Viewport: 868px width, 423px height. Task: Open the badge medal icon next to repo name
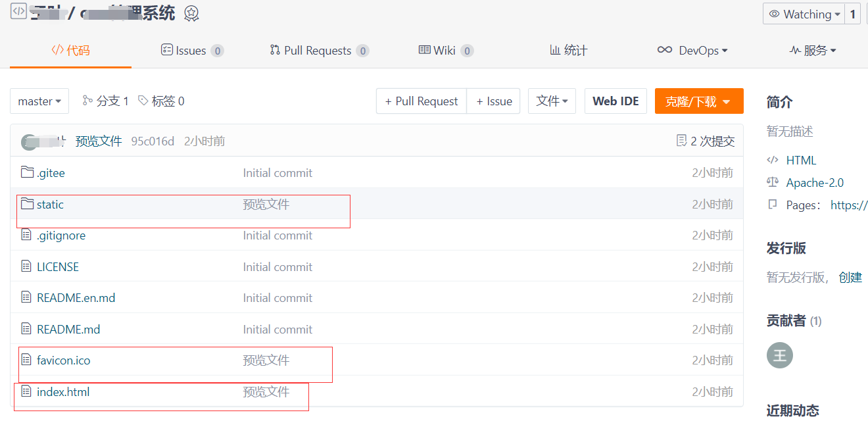click(191, 12)
